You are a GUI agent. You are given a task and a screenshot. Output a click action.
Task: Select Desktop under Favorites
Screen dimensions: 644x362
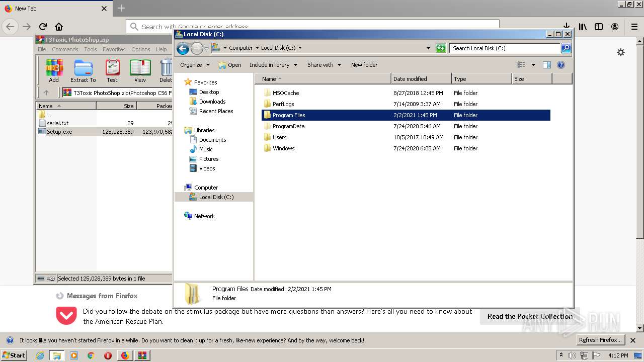pyautogui.click(x=209, y=92)
